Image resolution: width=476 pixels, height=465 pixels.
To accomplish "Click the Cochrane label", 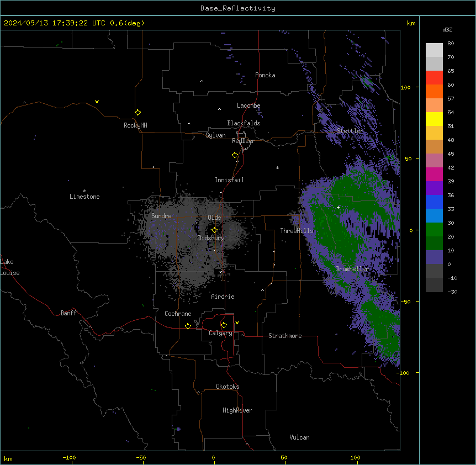I will tap(178, 314).
